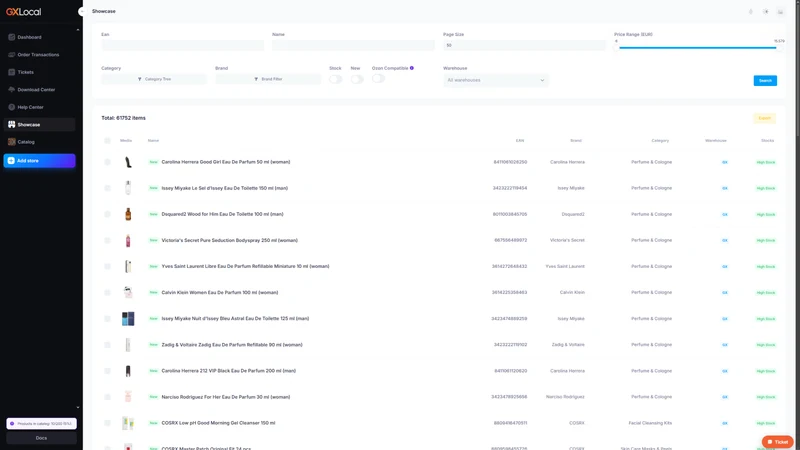The width and height of the screenshot is (800, 450).
Task: Click EAN 8411061026250 cell
Action: (510, 162)
